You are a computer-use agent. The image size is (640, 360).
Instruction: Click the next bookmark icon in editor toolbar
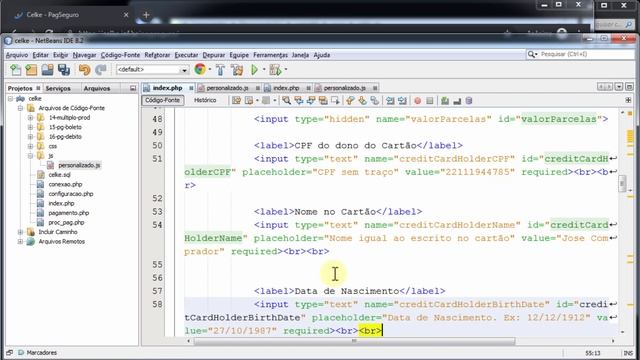tap(362, 100)
